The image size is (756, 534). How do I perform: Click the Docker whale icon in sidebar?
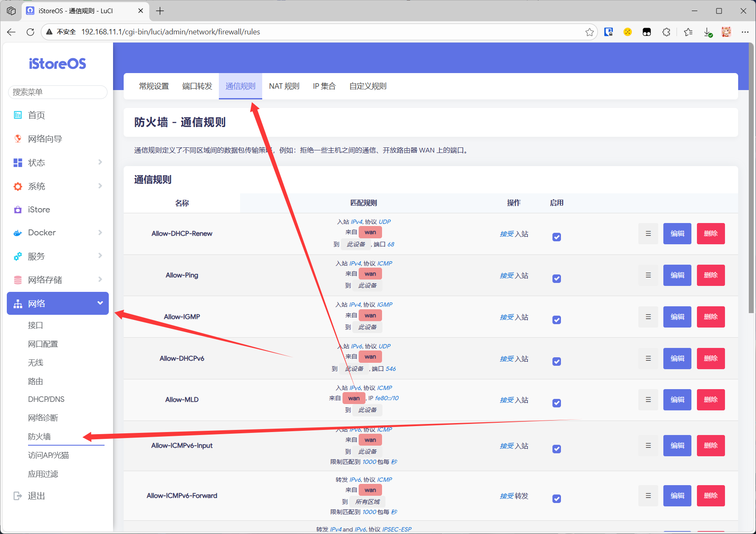[x=18, y=233]
